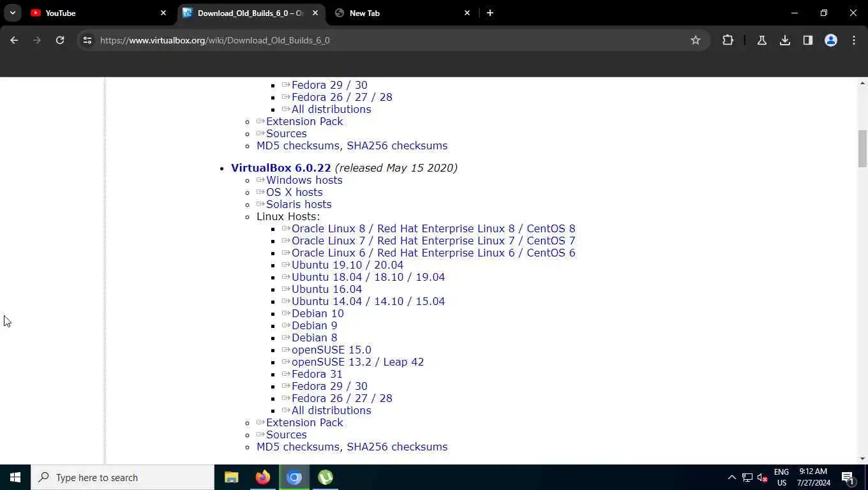The image size is (868, 490).
Task: Open Chrome from taskbar
Action: pyautogui.click(x=294, y=477)
